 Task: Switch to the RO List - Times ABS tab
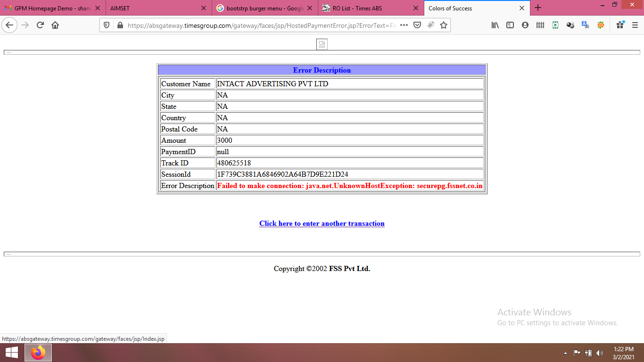363,8
